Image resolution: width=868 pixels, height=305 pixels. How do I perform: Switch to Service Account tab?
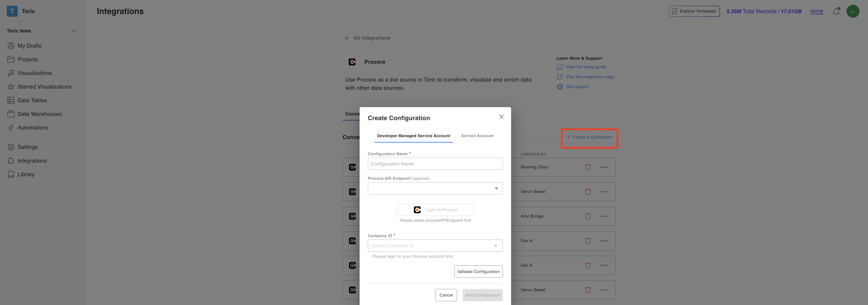pos(477,136)
